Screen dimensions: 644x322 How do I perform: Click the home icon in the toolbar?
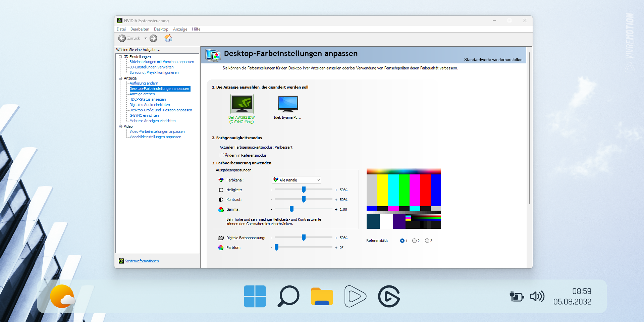168,38
